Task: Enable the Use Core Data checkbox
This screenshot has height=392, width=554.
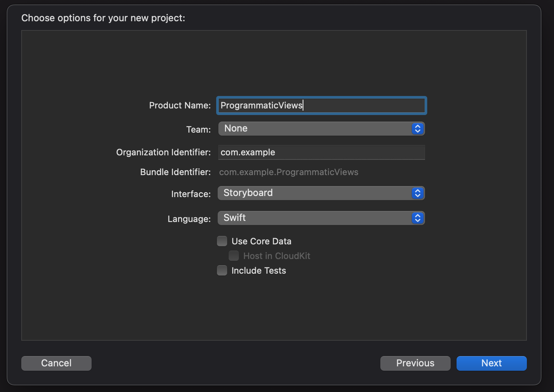Action: point(222,241)
